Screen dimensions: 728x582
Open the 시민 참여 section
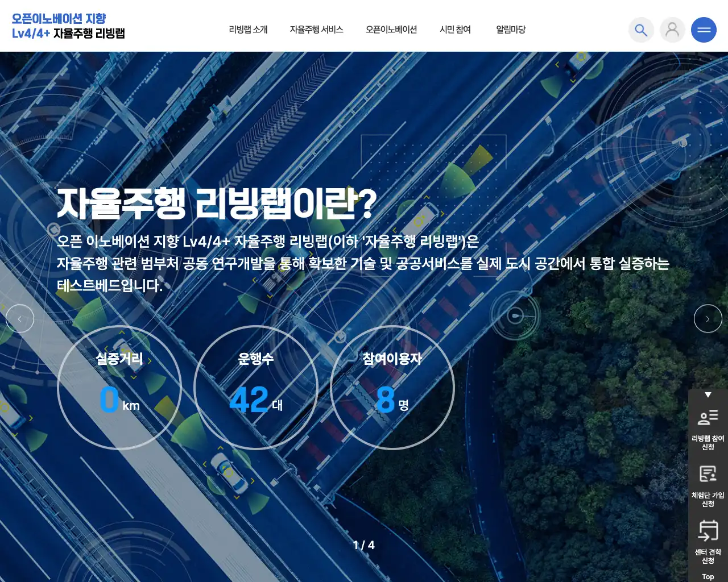tap(455, 30)
